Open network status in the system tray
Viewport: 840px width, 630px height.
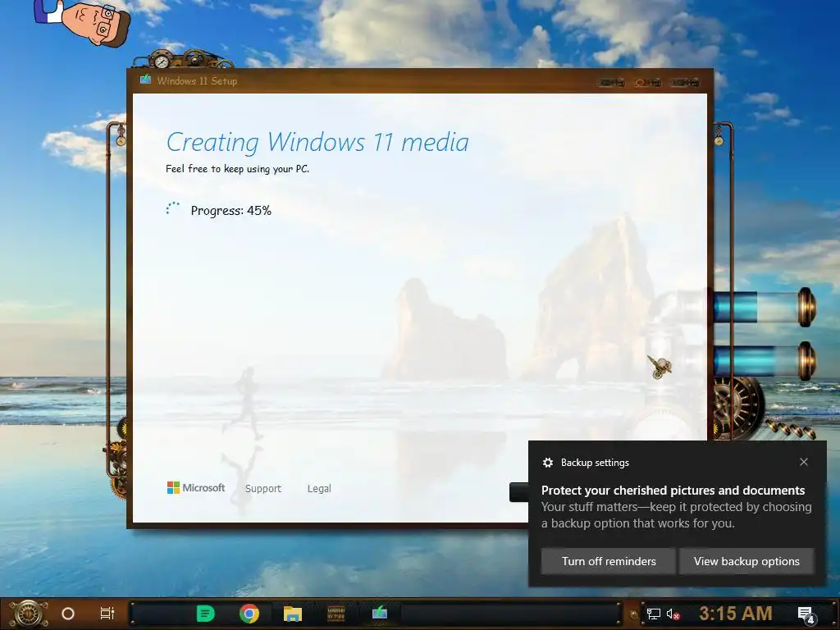point(653,614)
